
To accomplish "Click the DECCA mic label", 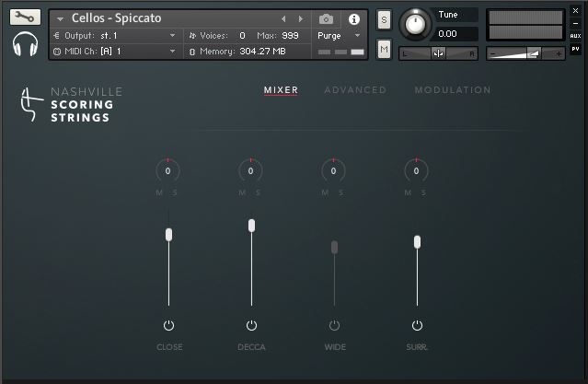I will coord(251,347).
